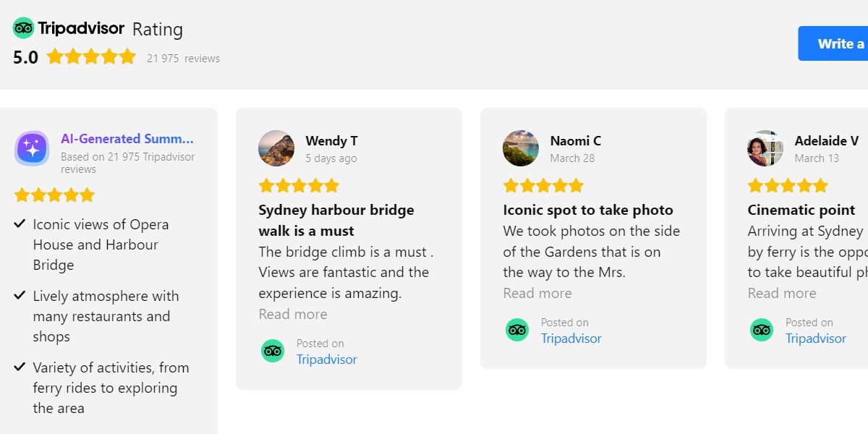
Task: Click the Tripadvisor owl logo in header
Action: [x=24, y=29]
